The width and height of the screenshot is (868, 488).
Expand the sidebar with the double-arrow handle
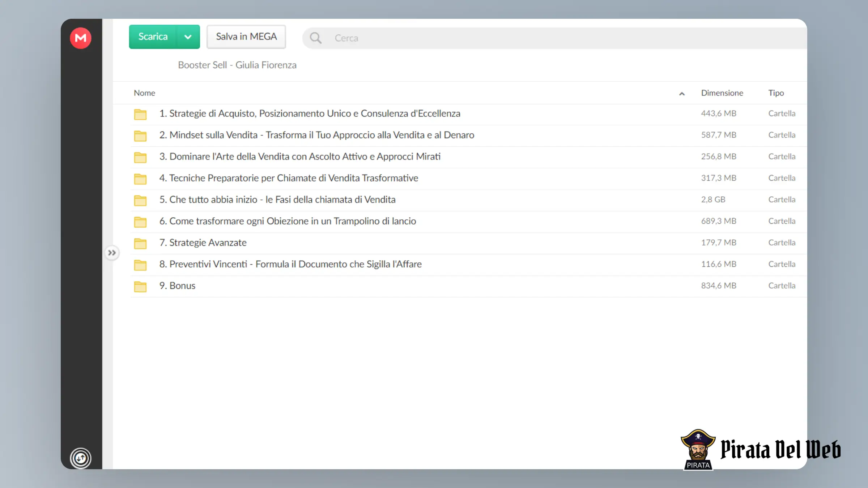[112, 253]
